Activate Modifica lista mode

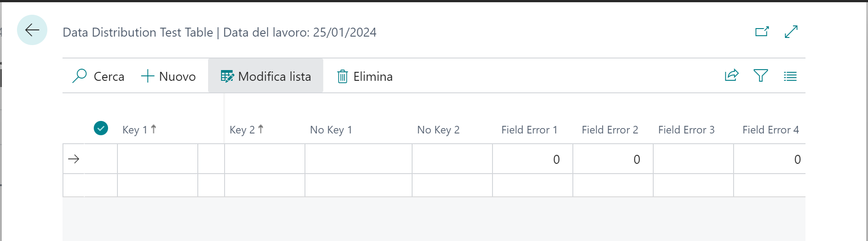266,76
